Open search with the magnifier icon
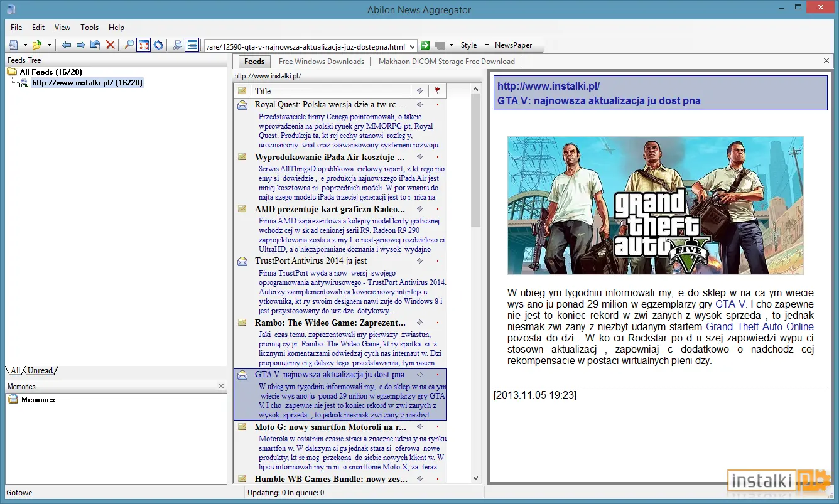Image resolution: width=839 pixels, height=504 pixels. pyautogui.click(x=129, y=45)
